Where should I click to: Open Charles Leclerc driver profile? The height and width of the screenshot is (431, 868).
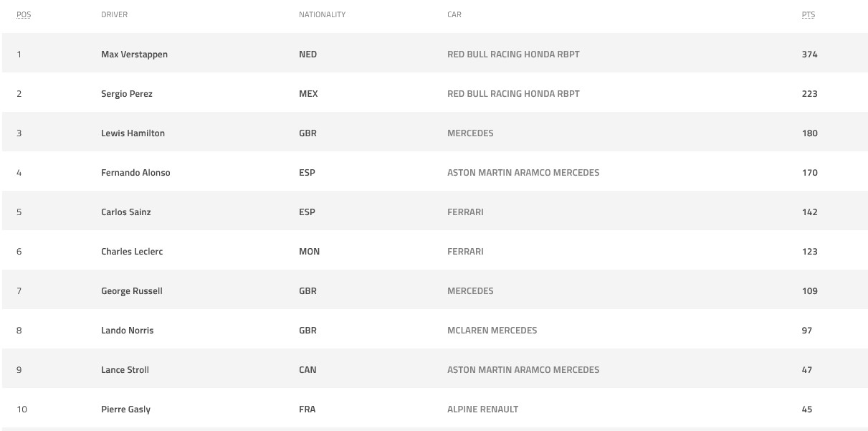coord(132,252)
